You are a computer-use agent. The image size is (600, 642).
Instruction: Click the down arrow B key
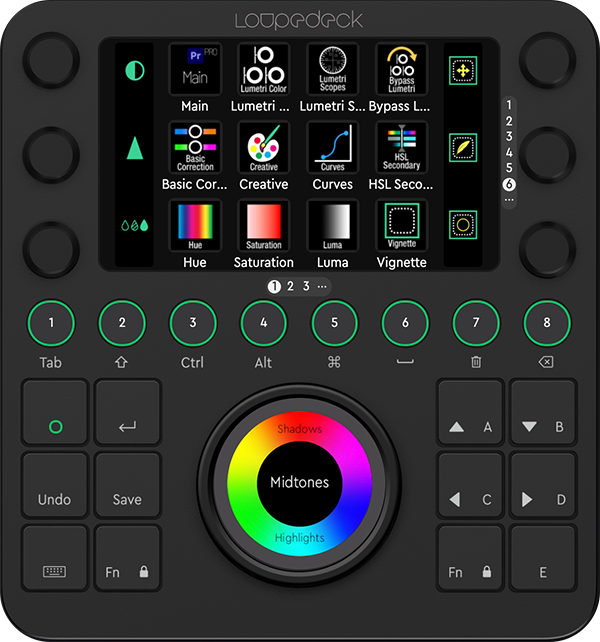[543, 413]
